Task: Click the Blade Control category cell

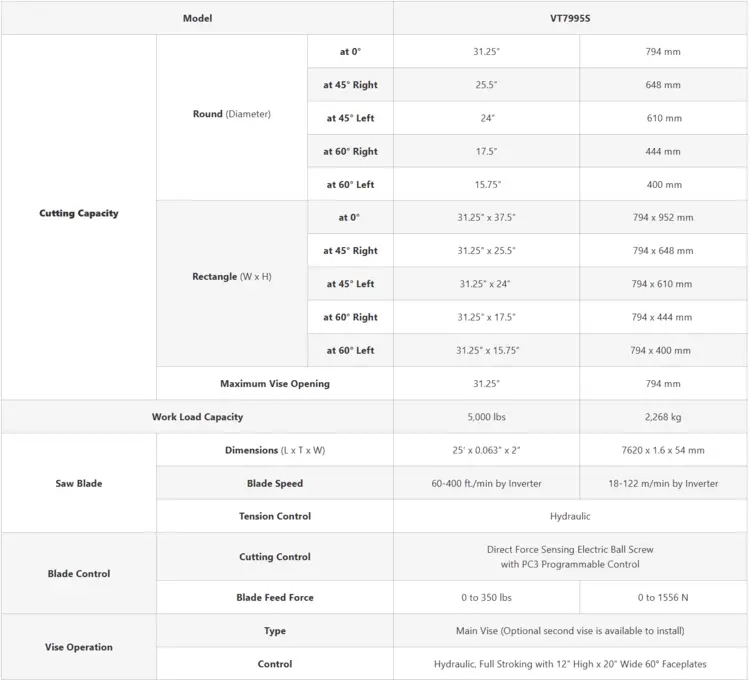Action: tap(79, 573)
